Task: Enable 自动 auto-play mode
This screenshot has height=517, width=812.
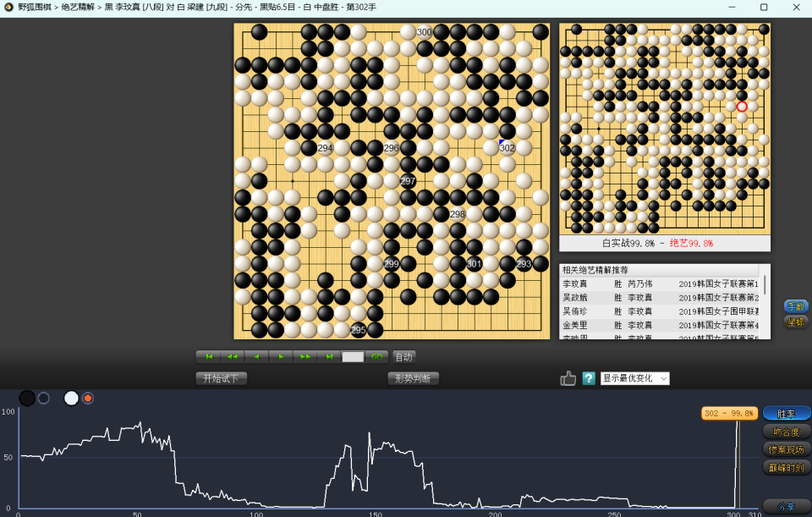Action: 404,357
